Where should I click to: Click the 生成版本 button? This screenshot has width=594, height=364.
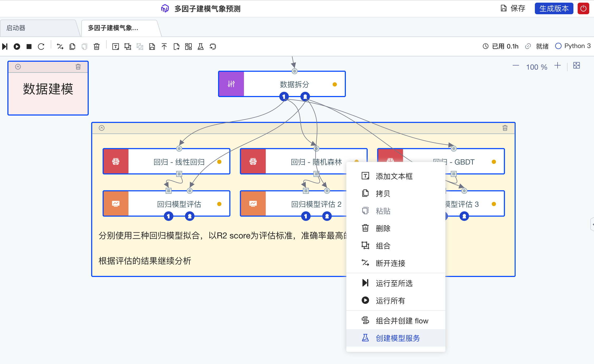554,8
